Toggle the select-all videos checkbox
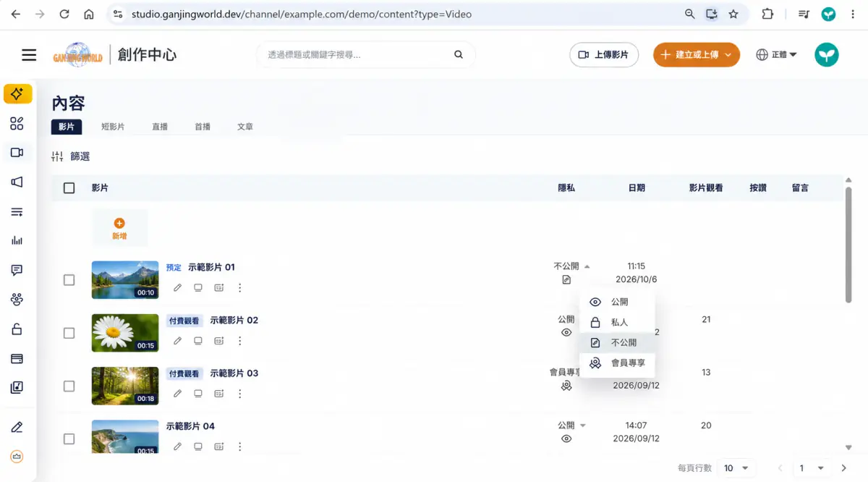868x482 pixels. pyautogui.click(x=69, y=188)
